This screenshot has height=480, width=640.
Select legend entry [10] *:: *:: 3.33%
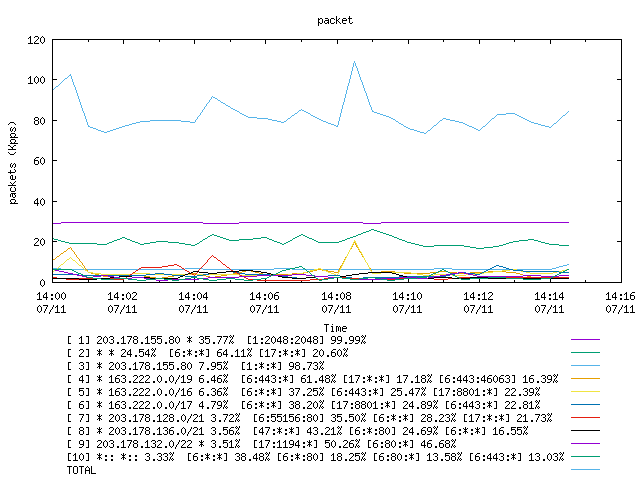coord(316,457)
